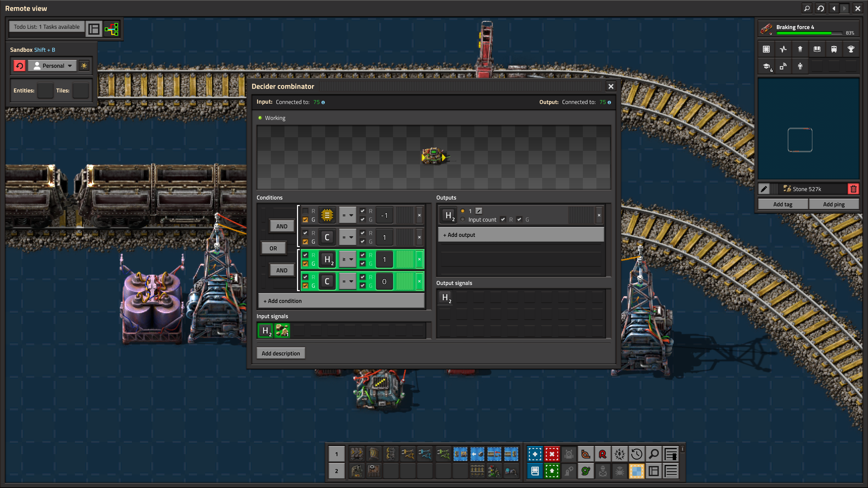The height and width of the screenshot is (488, 868).
Task: Select the yellow inserter in quickbar
Action: point(408,453)
